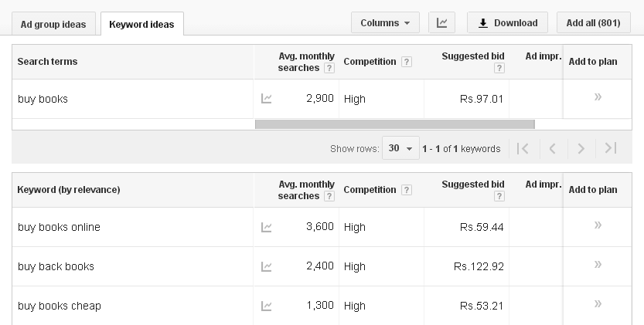Switch to Ad group ideas tab
The height and width of the screenshot is (325, 644).
pyautogui.click(x=53, y=23)
